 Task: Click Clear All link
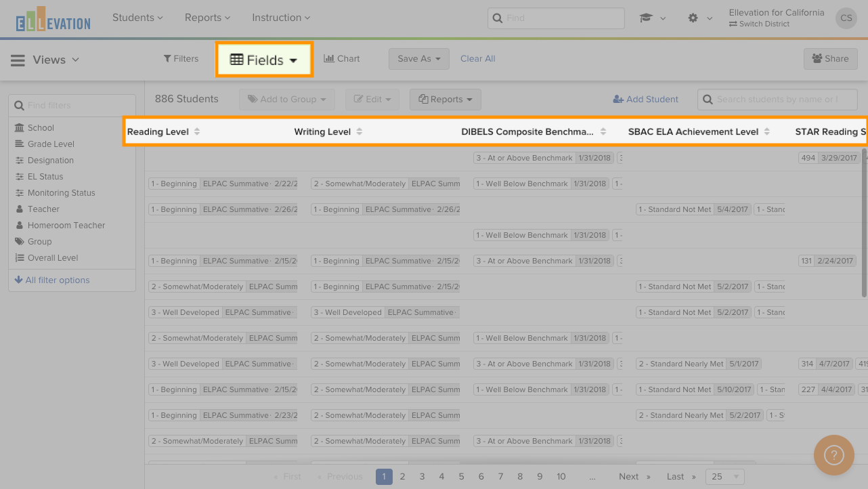pos(478,59)
